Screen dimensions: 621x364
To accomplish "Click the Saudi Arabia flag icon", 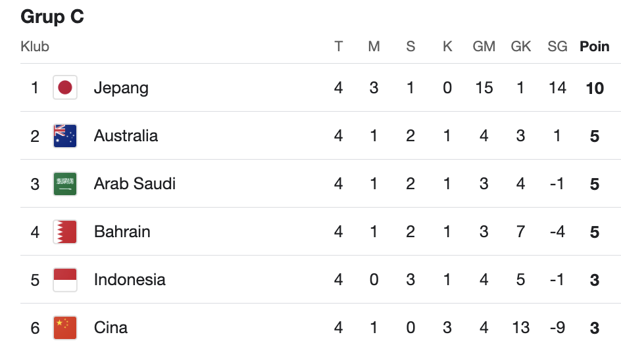I will click(x=65, y=183).
